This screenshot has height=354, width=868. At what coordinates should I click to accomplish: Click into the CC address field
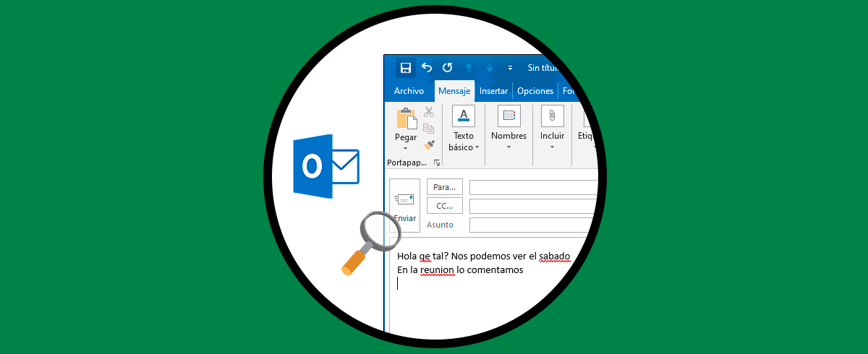tap(535, 206)
